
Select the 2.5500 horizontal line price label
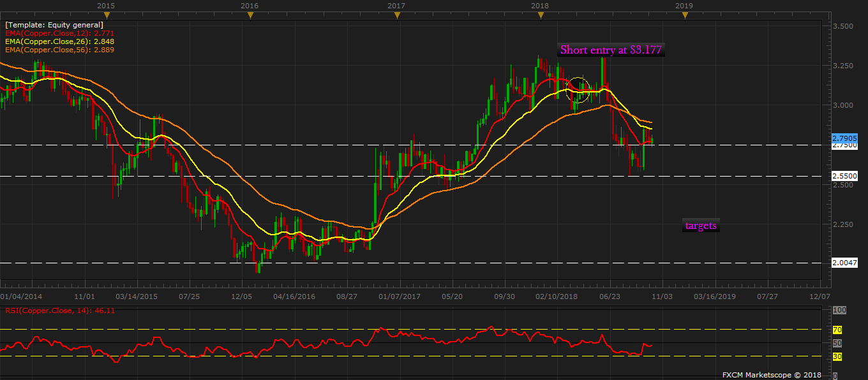tap(844, 176)
